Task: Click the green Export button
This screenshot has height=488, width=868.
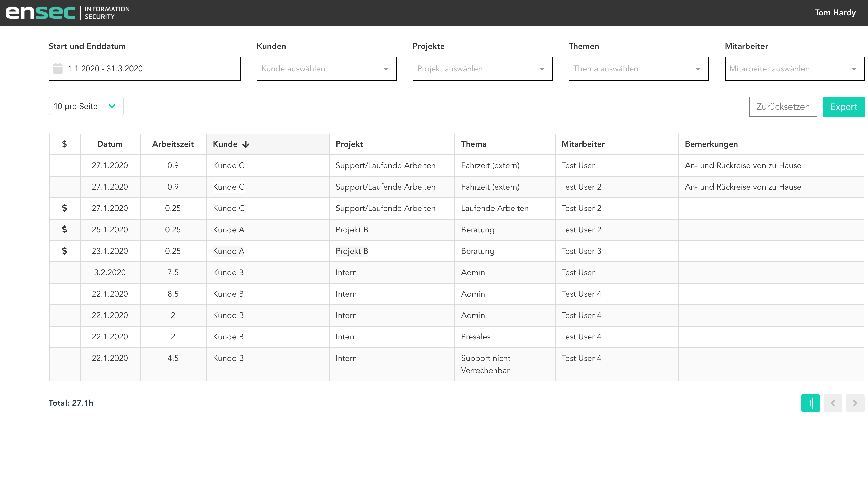Action: coord(844,107)
